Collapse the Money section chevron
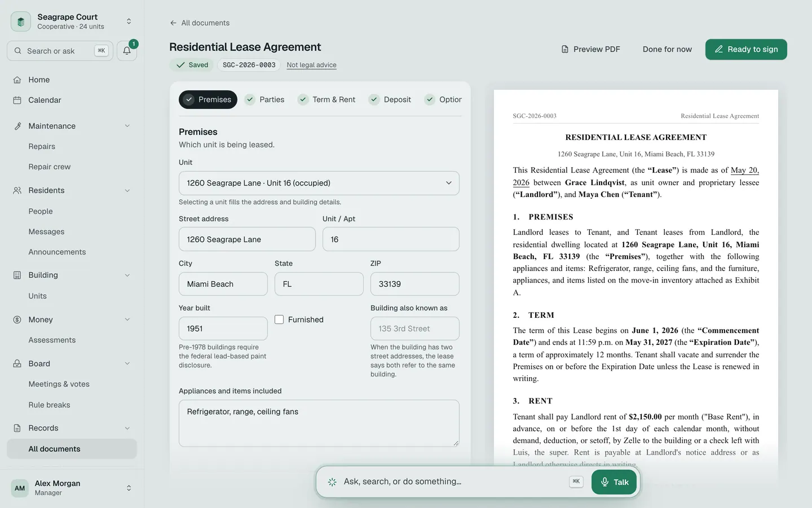Viewport: 812px width, 508px height. coord(127,319)
